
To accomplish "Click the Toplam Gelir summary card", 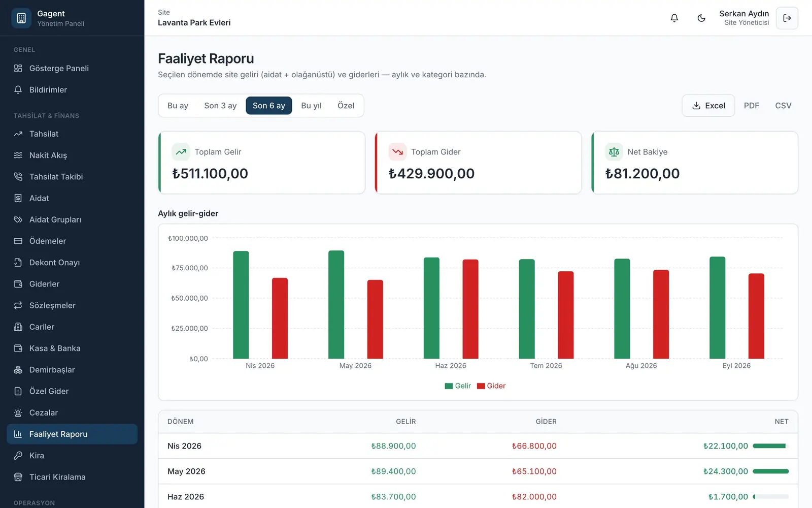I will coord(262,163).
